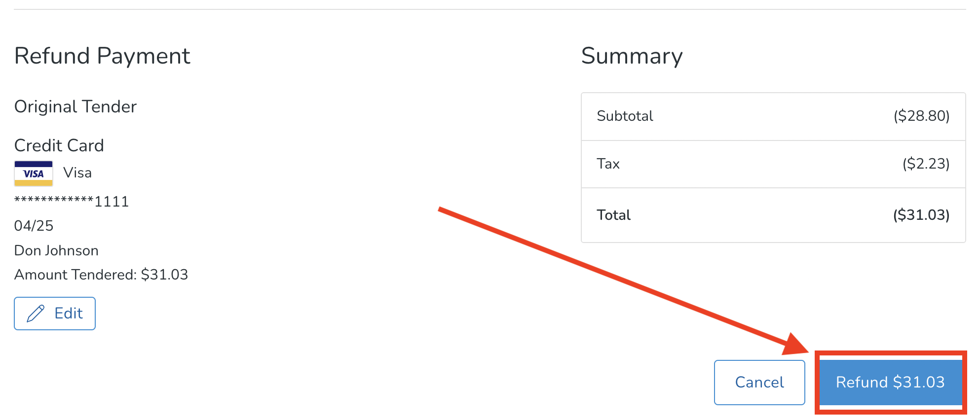Open the Edit payment tender dialog
This screenshot has height=420, width=980.
click(54, 314)
